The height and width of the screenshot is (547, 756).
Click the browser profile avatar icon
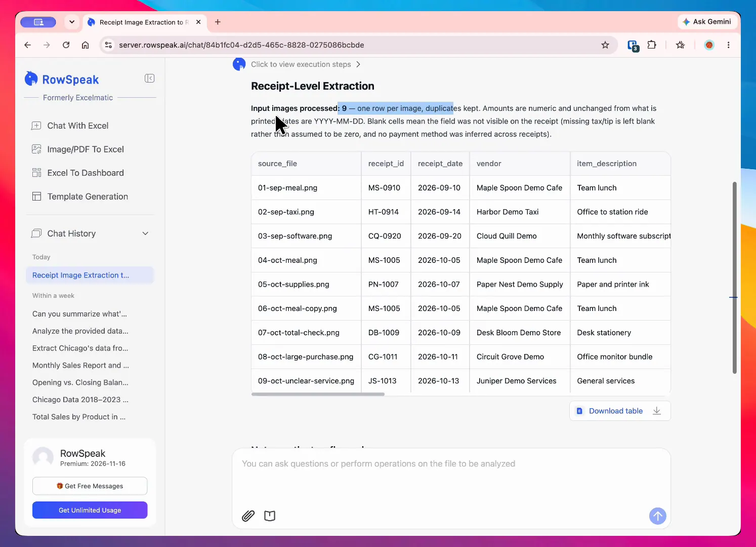709,45
